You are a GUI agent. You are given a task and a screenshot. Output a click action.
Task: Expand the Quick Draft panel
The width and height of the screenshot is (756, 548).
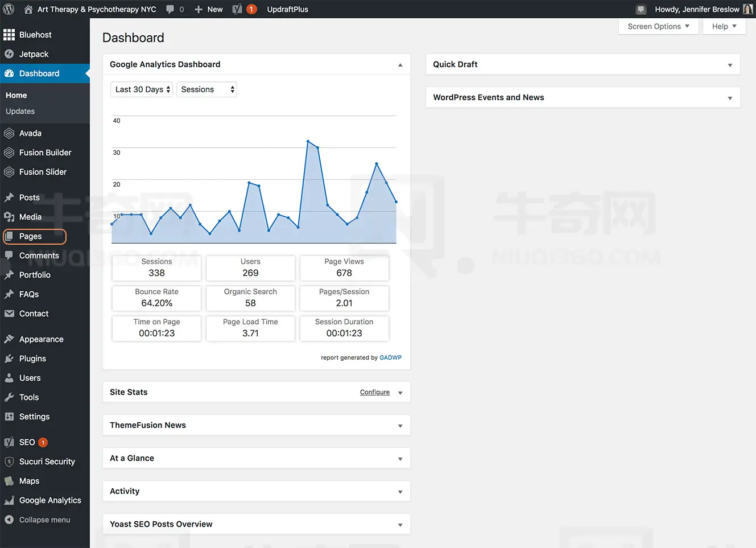[x=730, y=65]
